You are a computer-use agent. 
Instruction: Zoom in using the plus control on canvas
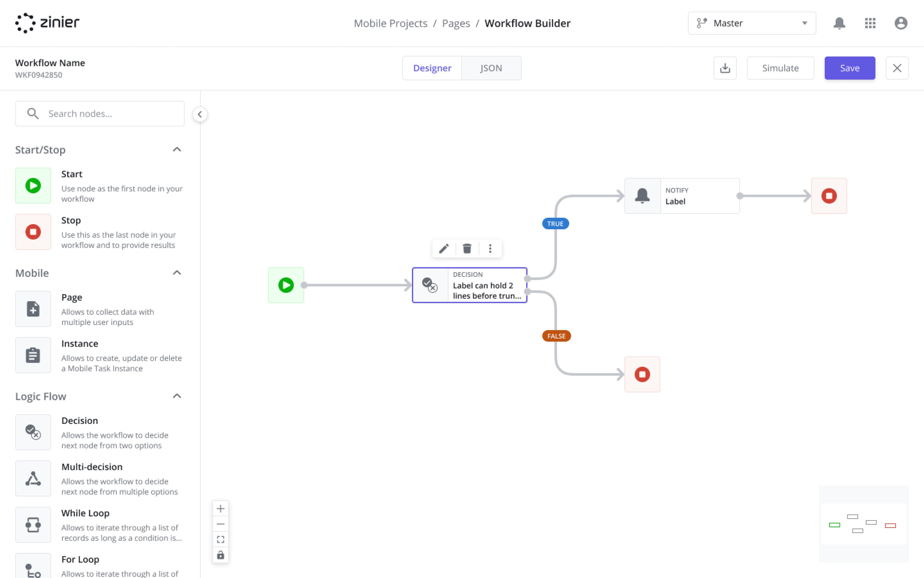[221, 508]
